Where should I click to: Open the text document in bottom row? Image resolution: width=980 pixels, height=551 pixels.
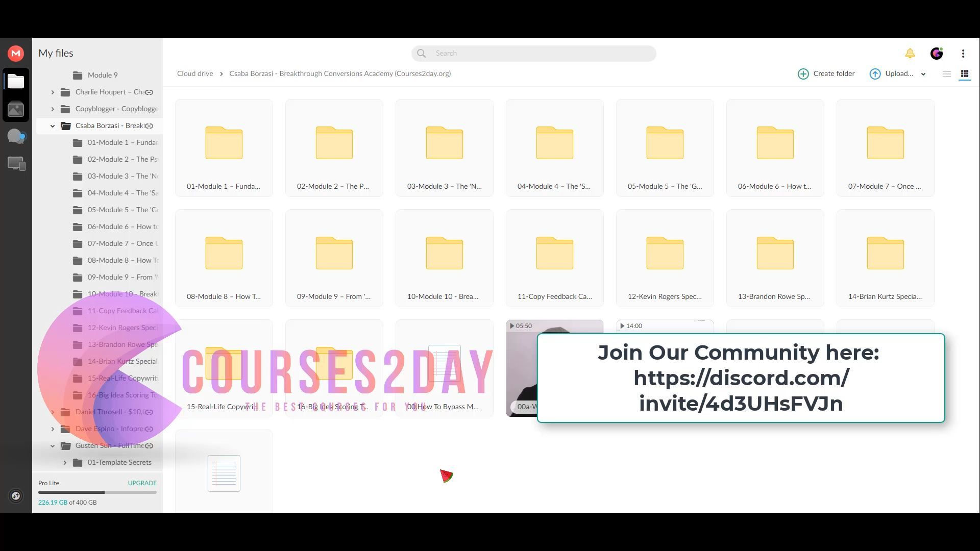pos(224,472)
